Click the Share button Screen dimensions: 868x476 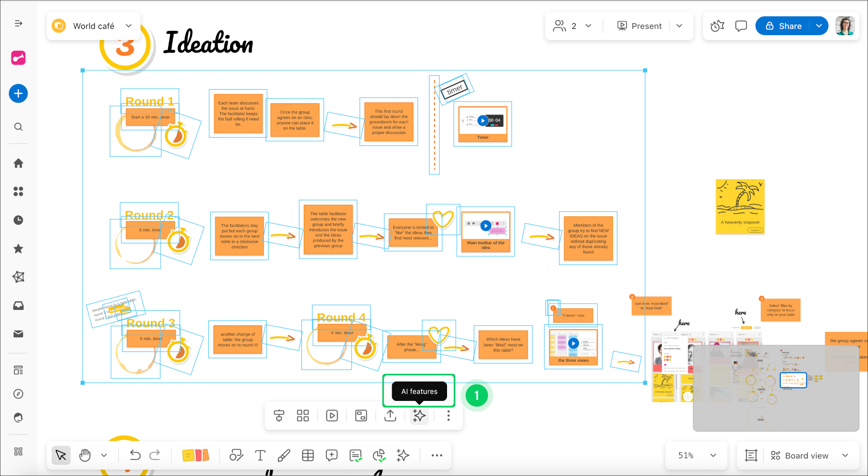[x=784, y=26]
